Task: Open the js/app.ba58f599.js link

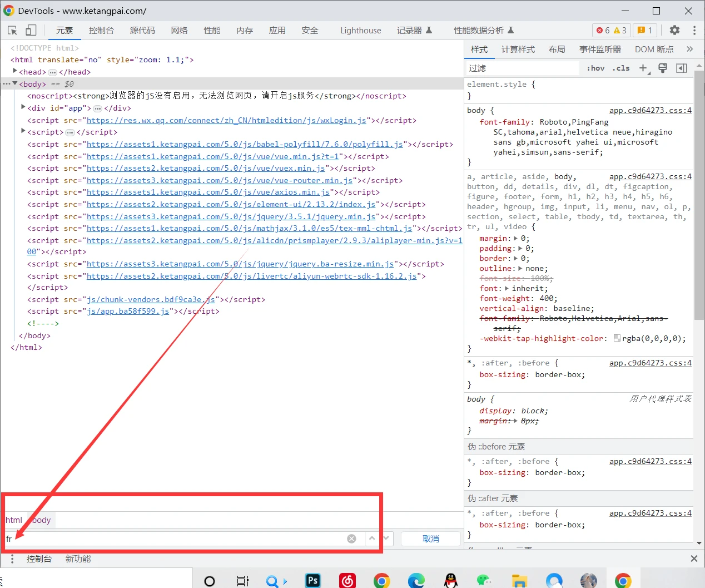Action: click(x=128, y=311)
